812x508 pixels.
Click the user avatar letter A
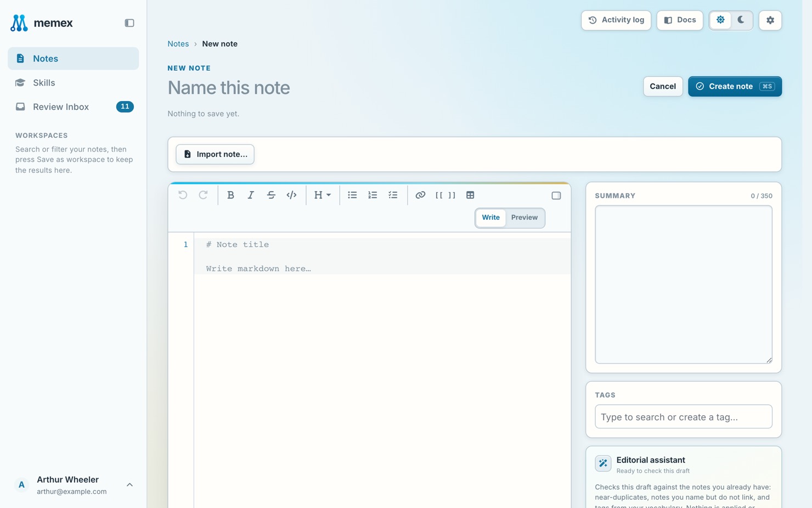(x=21, y=485)
